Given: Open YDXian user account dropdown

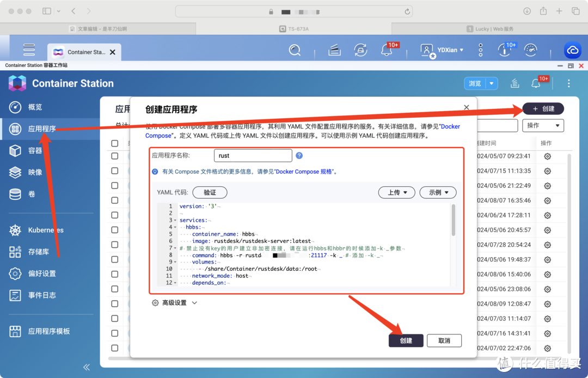Looking at the screenshot, I should click(x=443, y=50).
